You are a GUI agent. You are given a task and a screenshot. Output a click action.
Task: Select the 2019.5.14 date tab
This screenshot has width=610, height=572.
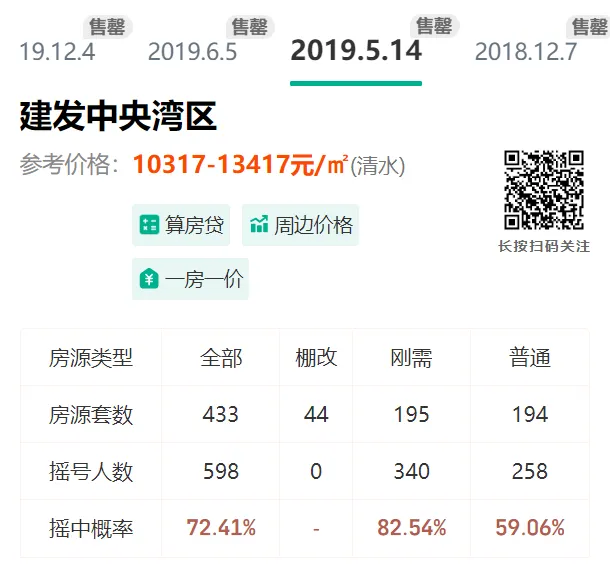356,51
